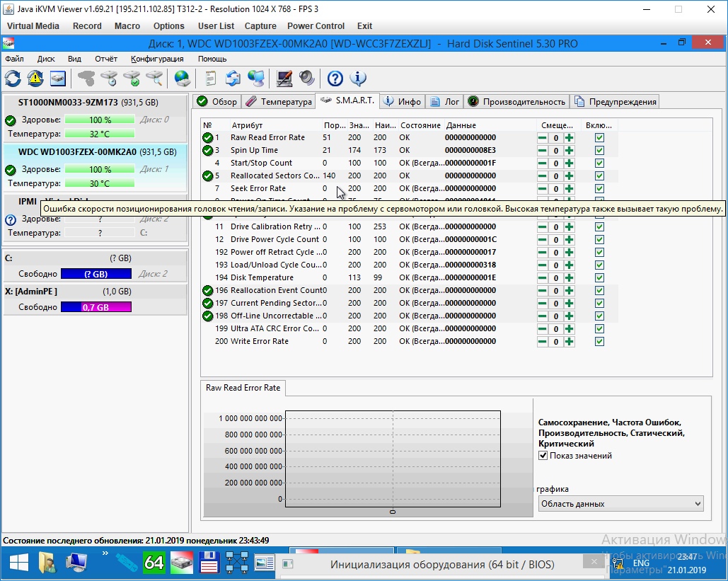Toggle the enable checkbox for Start/Stop Count
Viewport: 728px width, 581px height.
599,163
